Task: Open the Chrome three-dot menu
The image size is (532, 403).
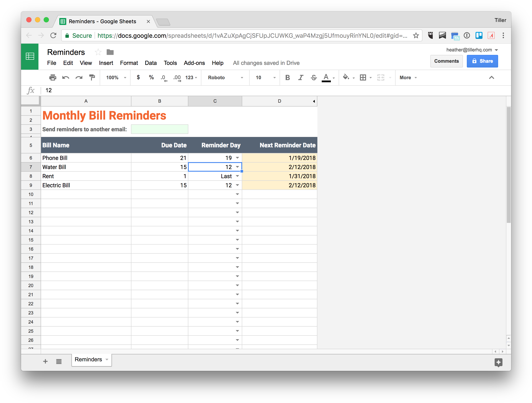Action: coord(503,36)
